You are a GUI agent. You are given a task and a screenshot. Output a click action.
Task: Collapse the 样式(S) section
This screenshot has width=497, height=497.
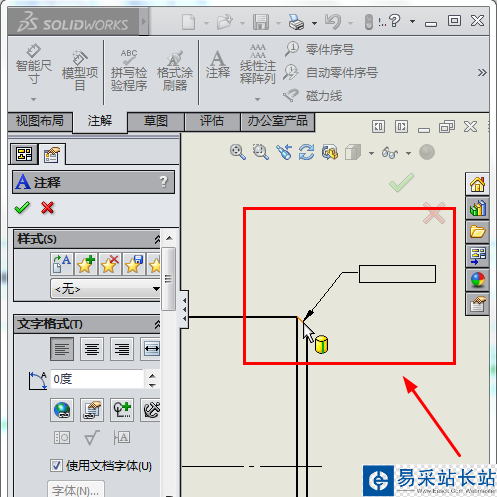pos(157,239)
